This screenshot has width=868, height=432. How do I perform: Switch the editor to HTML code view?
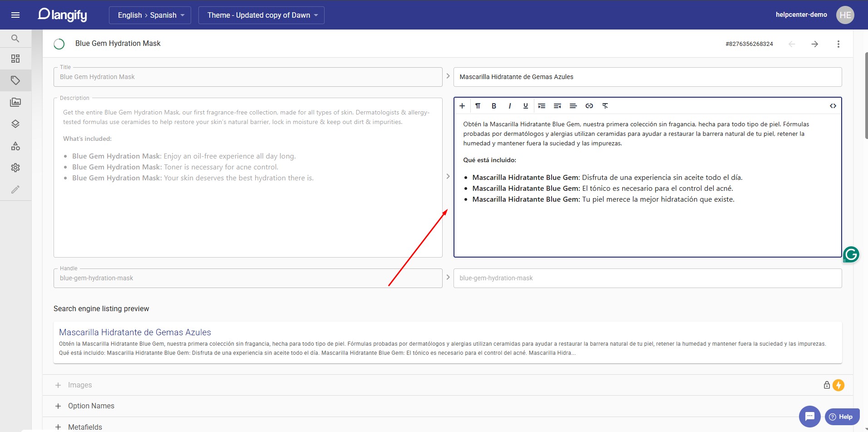pos(833,105)
